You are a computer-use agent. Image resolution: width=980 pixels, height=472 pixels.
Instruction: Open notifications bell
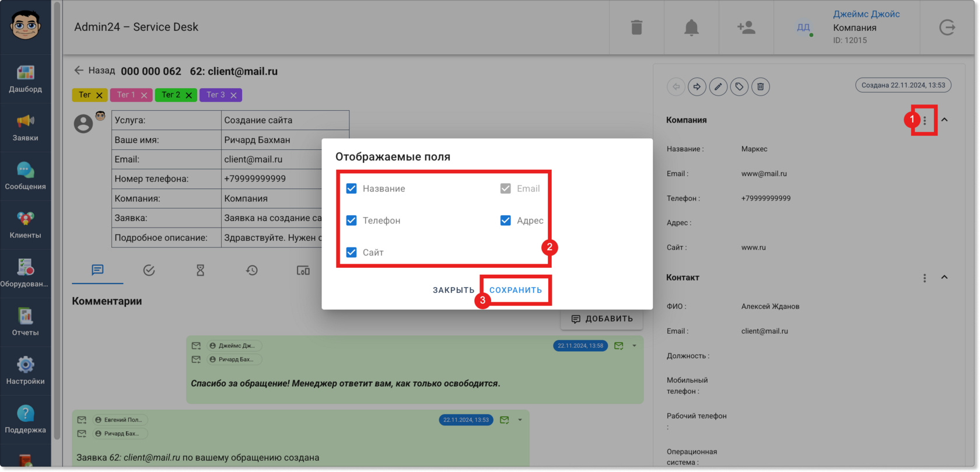pos(691,27)
